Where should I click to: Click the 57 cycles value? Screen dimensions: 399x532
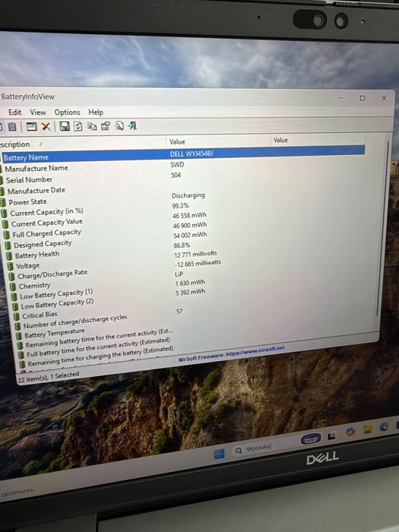coord(179,311)
